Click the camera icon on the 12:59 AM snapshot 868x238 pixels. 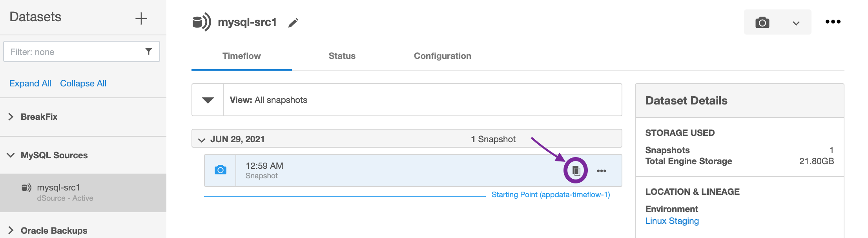[x=221, y=170]
